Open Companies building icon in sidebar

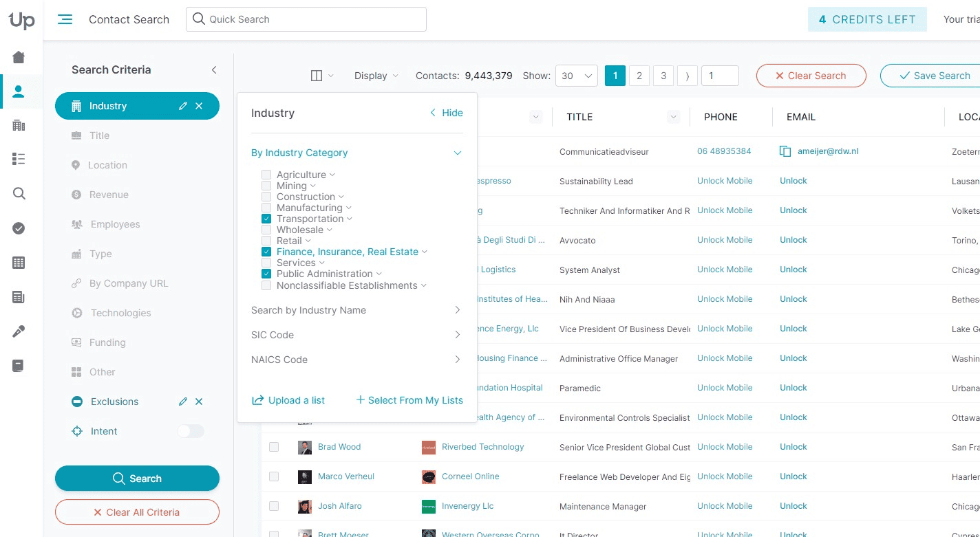click(19, 125)
